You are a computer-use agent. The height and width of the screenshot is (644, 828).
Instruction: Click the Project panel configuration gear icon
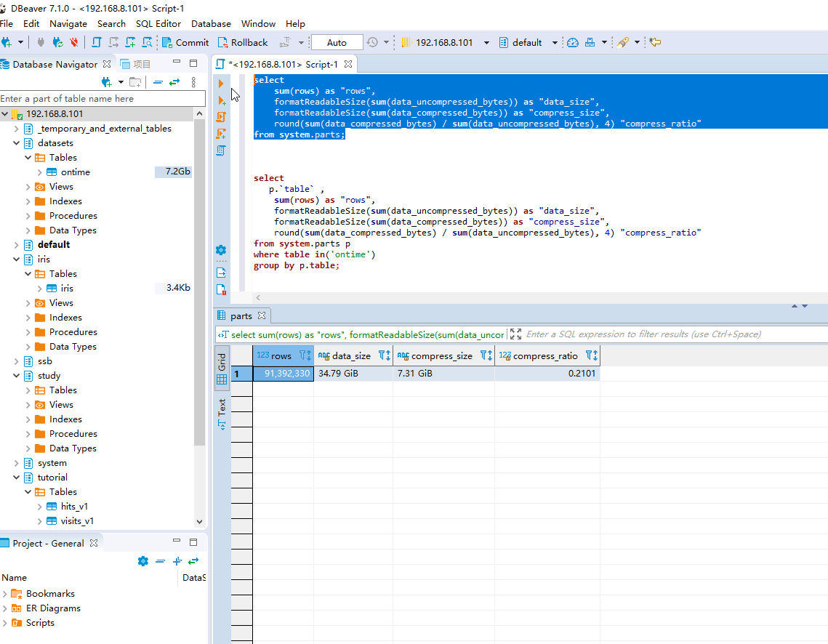(x=142, y=561)
